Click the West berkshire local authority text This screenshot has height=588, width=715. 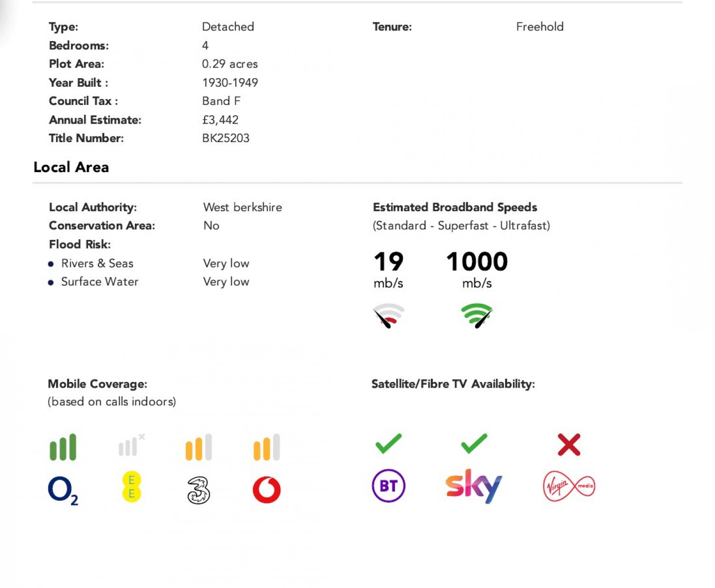(242, 207)
